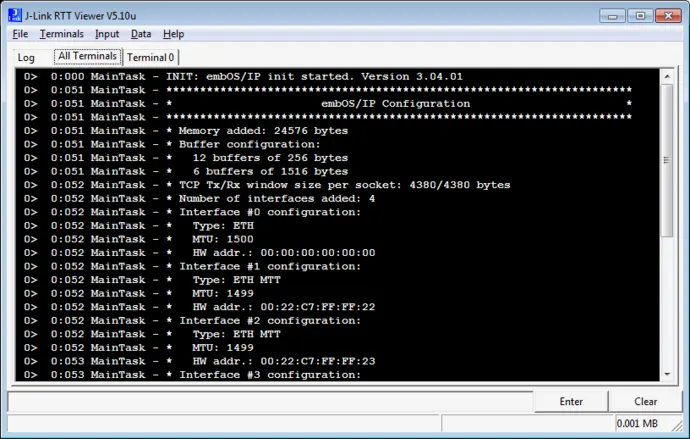Click the scrollbar up arrow in terminal output
Screen dimensions: 690x439
tap(667, 75)
